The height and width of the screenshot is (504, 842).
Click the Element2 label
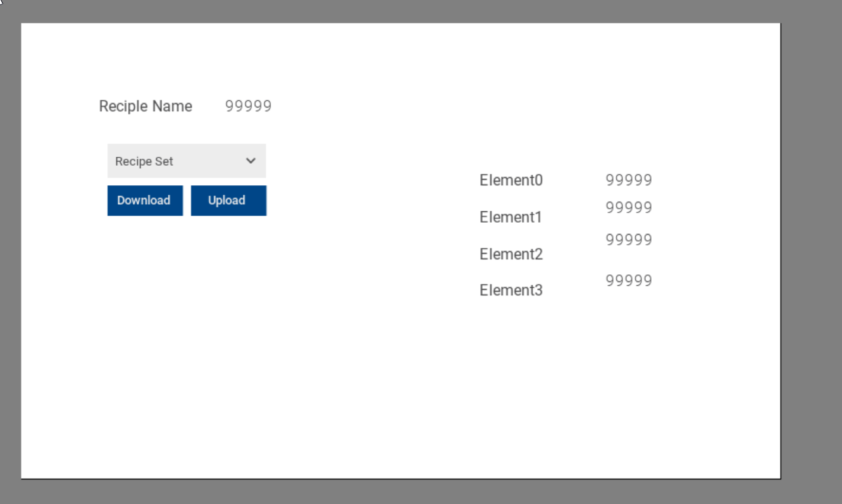(511, 254)
